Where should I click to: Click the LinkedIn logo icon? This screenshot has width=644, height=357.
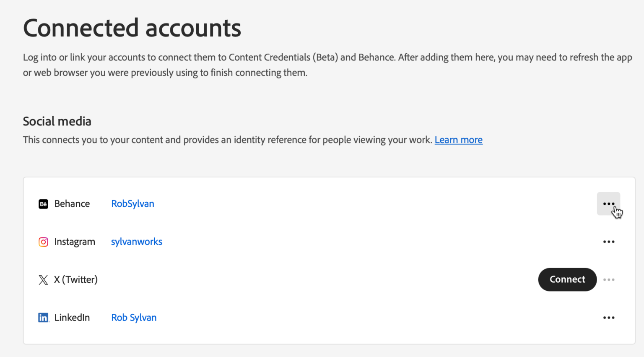(x=43, y=318)
